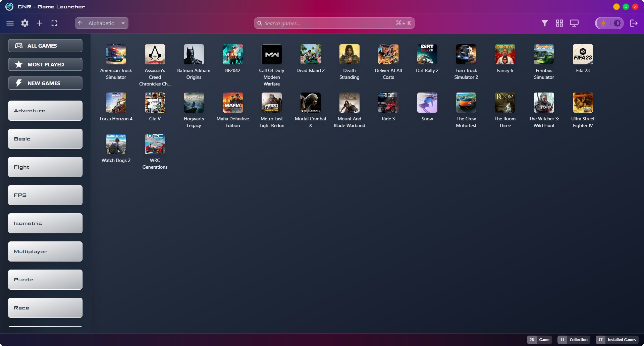Viewport: 644px width, 346px height.
Task: Open settings gear in toolbar
Action: point(25,23)
